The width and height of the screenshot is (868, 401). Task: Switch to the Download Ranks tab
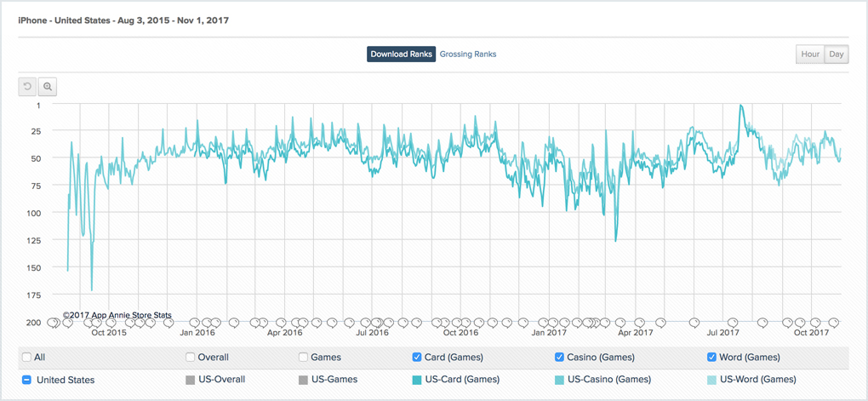pyautogui.click(x=402, y=54)
